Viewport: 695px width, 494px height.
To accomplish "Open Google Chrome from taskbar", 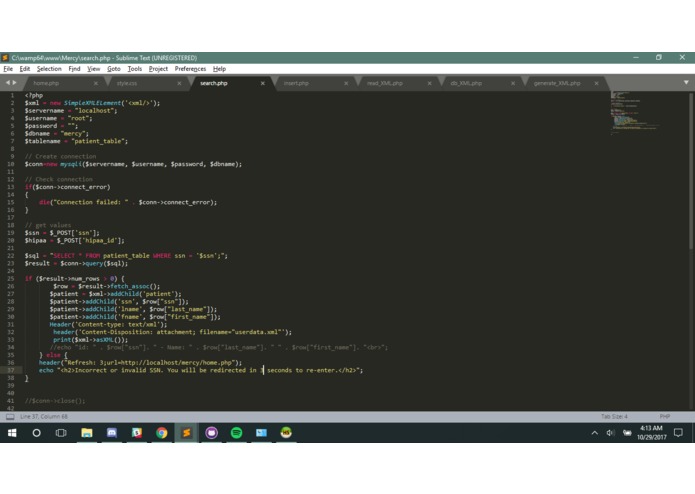I will pyautogui.click(x=162, y=433).
